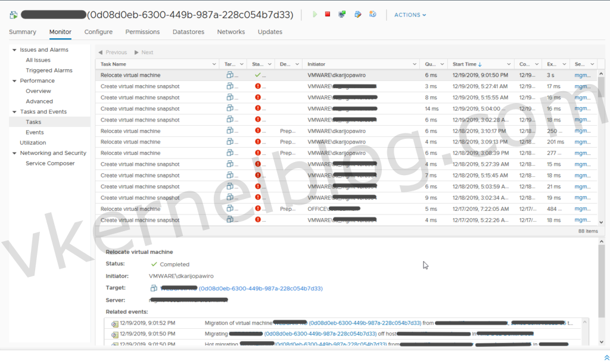
Task: Click the red Power Off icon
Action: point(328,14)
